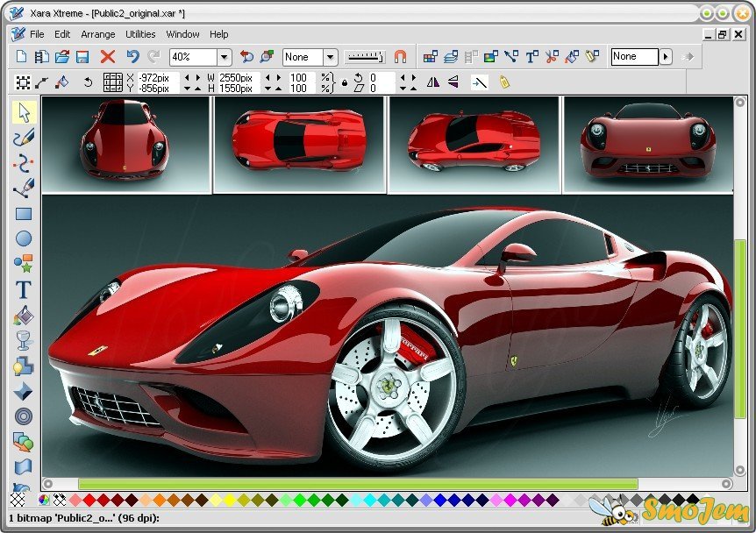The width and height of the screenshot is (756, 533).
Task: Expand the None quality dropdown
Action: 330,57
